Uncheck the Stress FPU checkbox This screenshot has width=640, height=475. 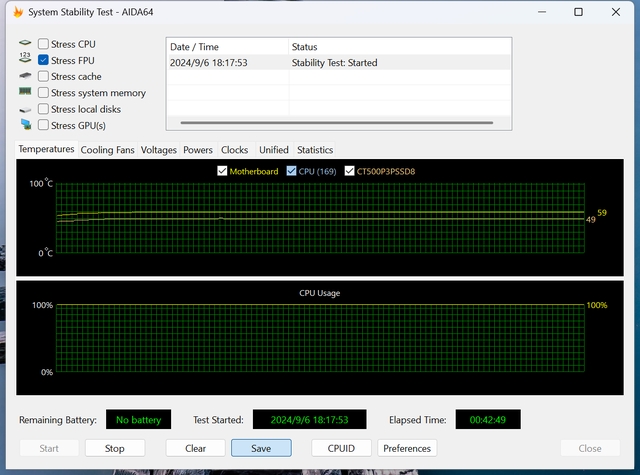(43, 60)
